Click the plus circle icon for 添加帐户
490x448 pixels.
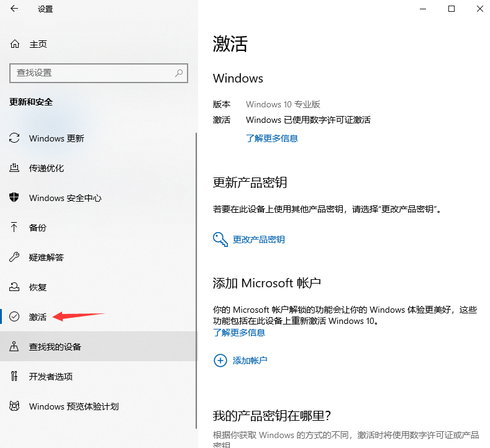click(x=220, y=361)
